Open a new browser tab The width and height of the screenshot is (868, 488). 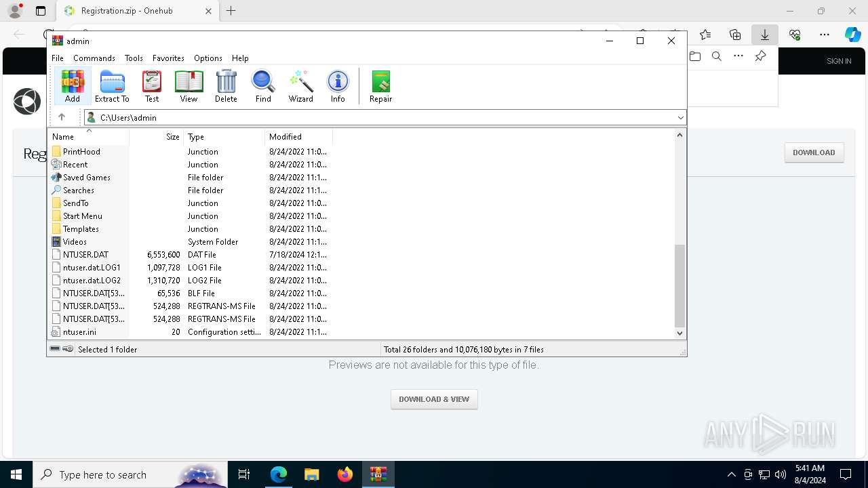click(x=231, y=11)
